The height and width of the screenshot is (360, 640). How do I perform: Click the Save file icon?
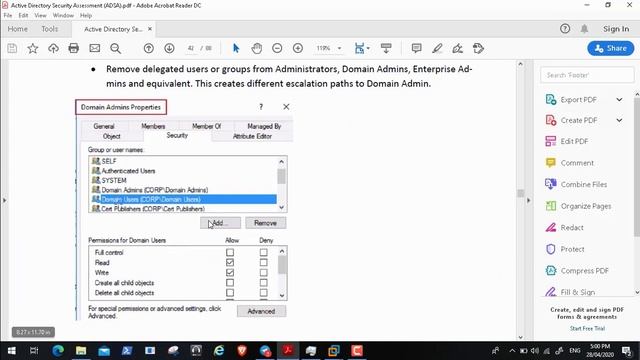coord(12,48)
